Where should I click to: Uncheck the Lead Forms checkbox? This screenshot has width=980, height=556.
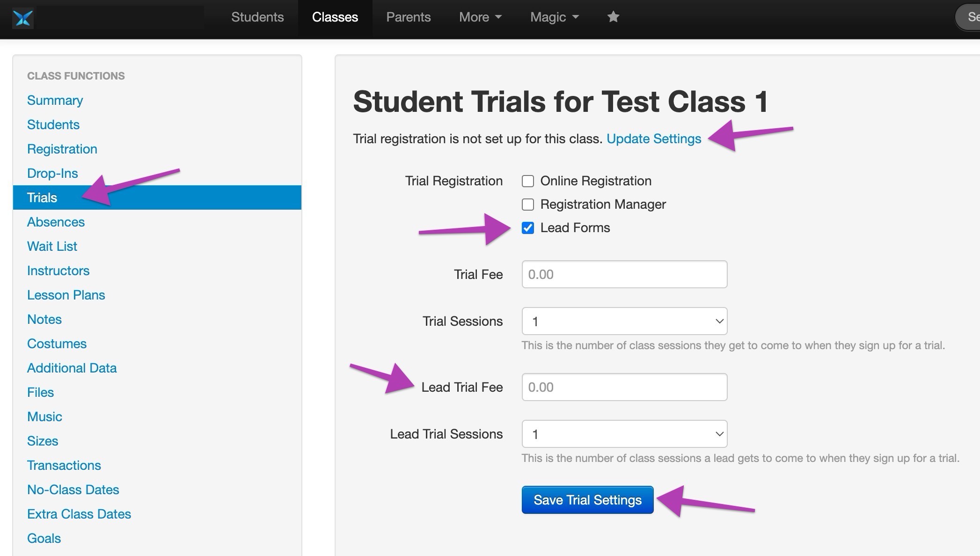(528, 228)
